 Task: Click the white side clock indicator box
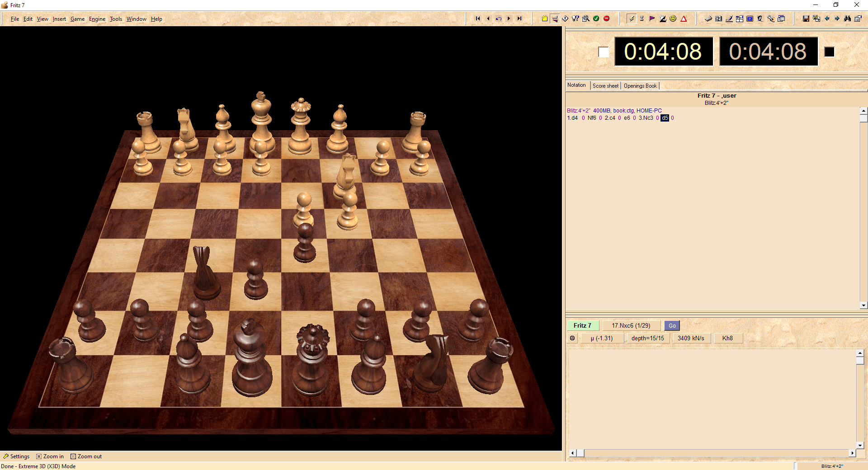coord(603,52)
